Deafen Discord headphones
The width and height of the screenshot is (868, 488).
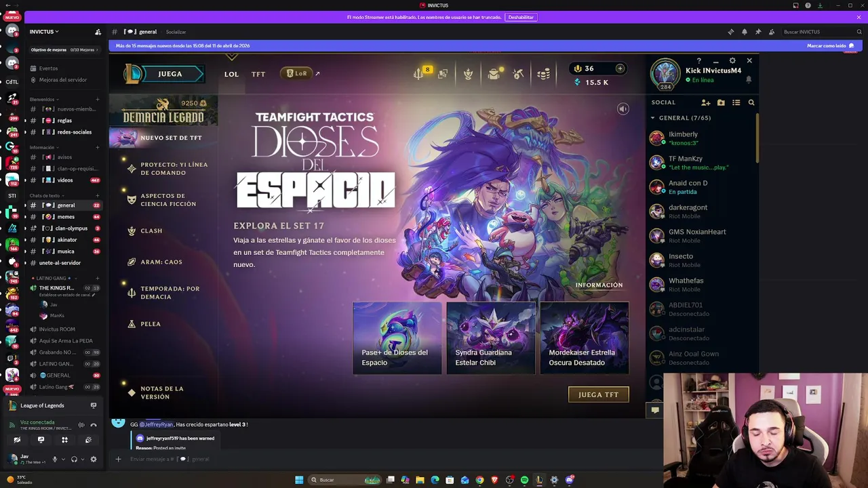(x=74, y=459)
